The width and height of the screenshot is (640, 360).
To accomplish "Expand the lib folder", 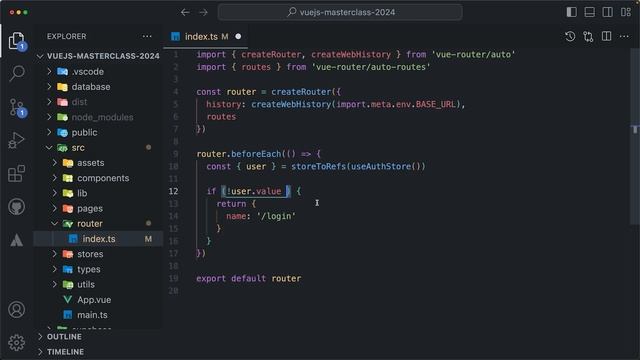I will tap(98, 193).
